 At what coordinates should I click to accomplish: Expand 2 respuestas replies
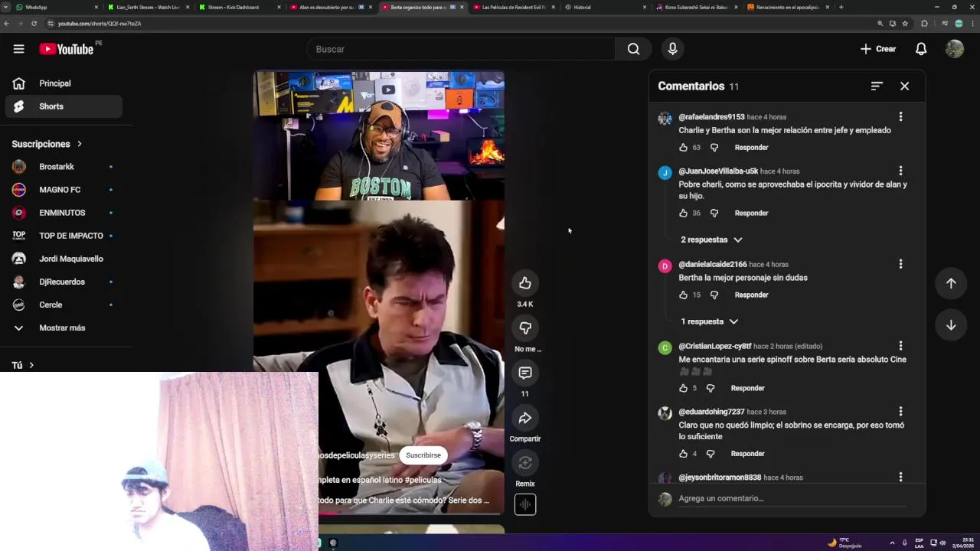(x=711, y=240)
